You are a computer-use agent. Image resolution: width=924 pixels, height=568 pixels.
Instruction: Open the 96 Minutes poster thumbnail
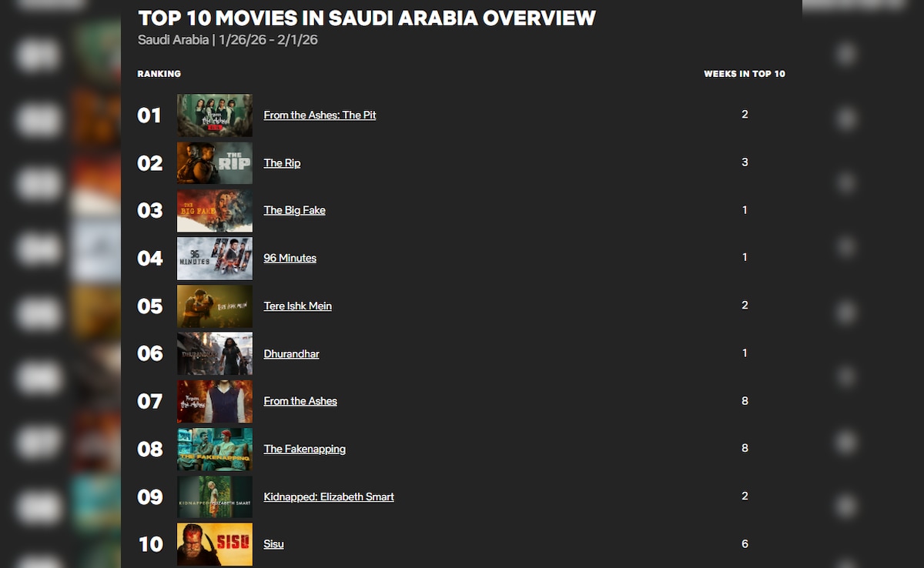click(215, 259)
